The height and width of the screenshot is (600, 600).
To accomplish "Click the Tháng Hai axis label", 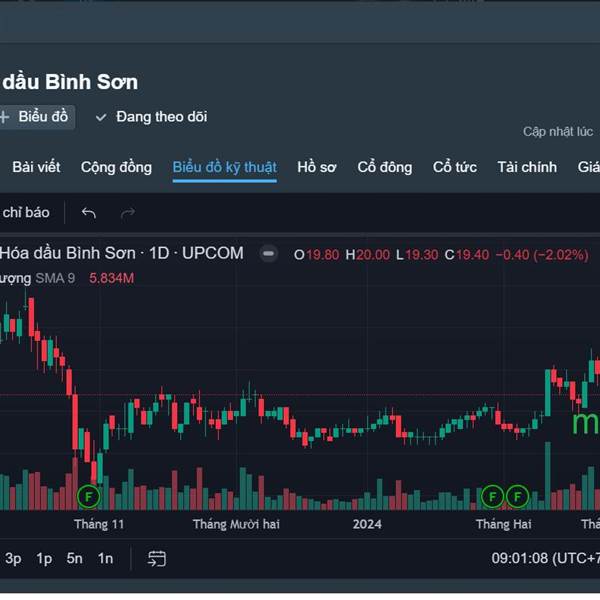I will tap(504, 524).
